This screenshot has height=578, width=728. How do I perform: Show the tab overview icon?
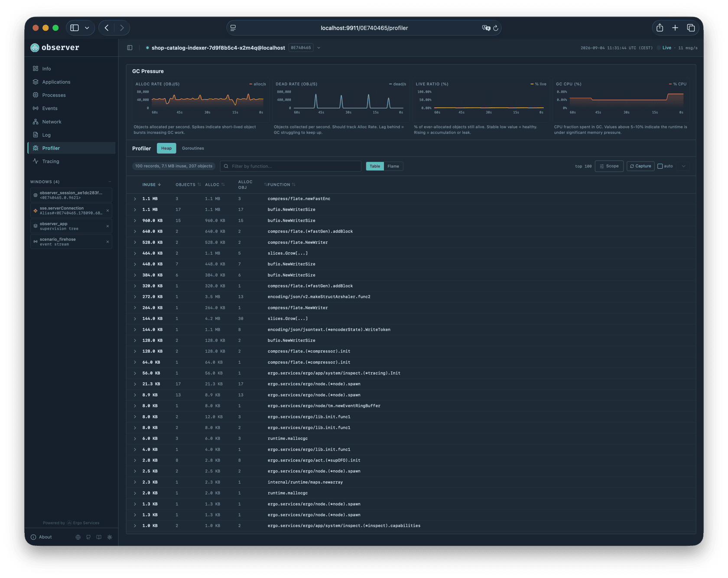(x=691, y=28)
